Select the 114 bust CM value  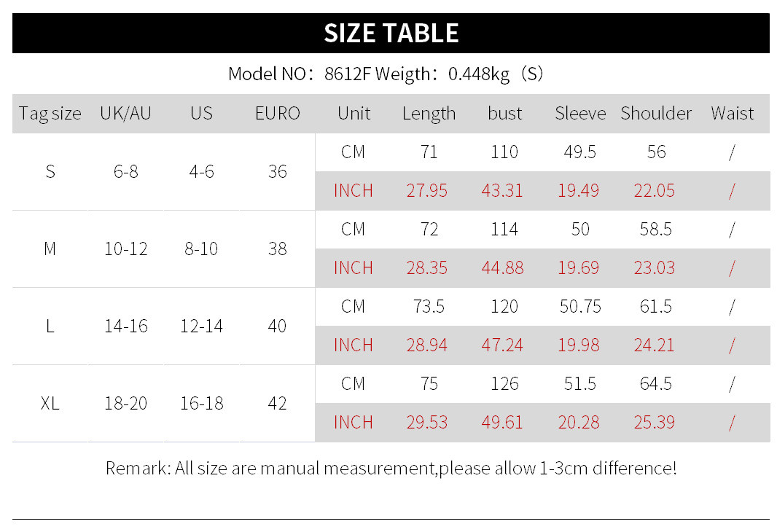[504, 230]
